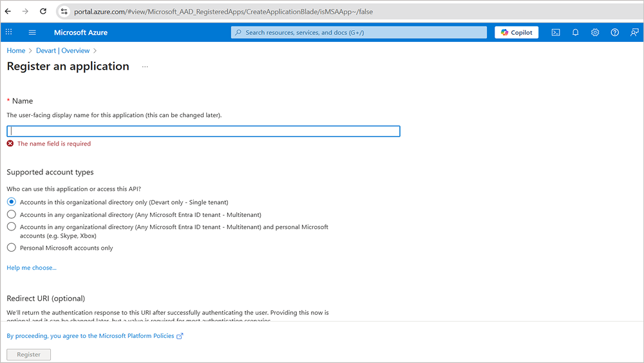Select single tenant Devart only account type
This screenshot has height=363, width=644.
pos(12,201)
